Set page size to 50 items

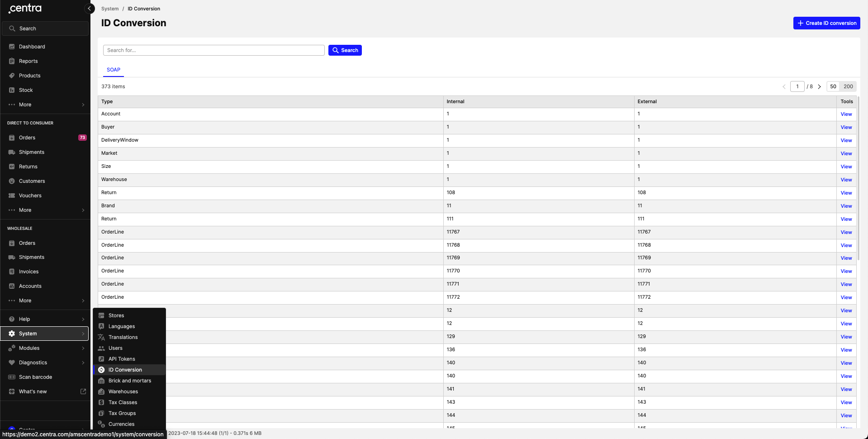coord(833,86)
